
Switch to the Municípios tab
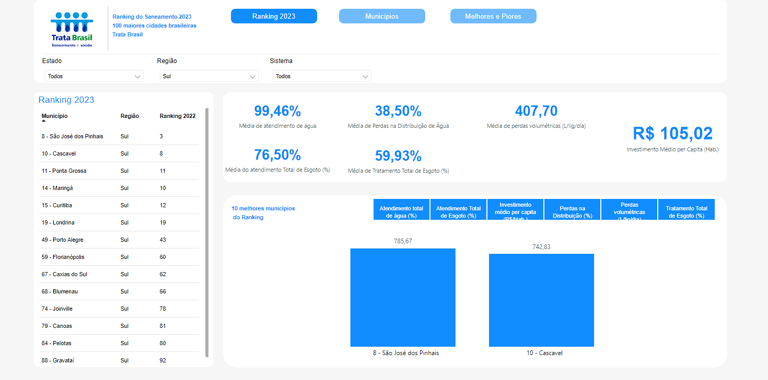point(382,16)
